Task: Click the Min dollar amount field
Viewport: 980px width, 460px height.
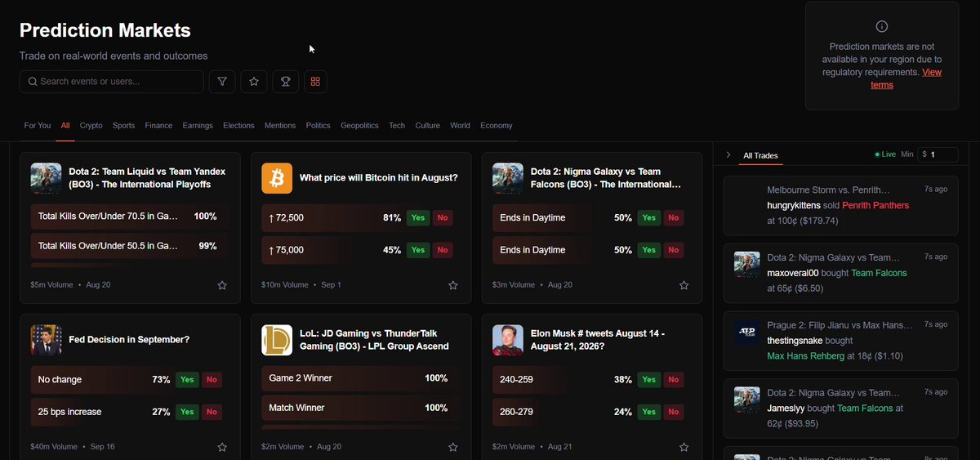Action: pos(938,154)
